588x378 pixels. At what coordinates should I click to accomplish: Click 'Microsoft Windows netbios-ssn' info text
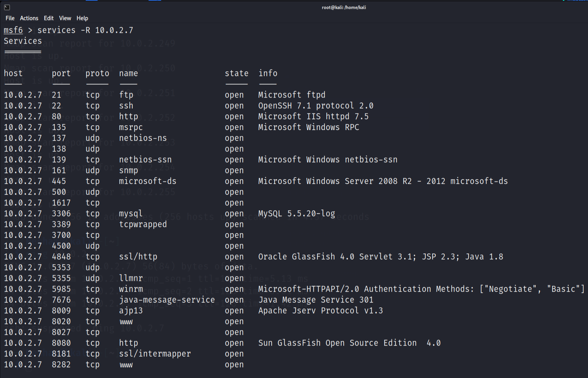(x=328, y=160)
